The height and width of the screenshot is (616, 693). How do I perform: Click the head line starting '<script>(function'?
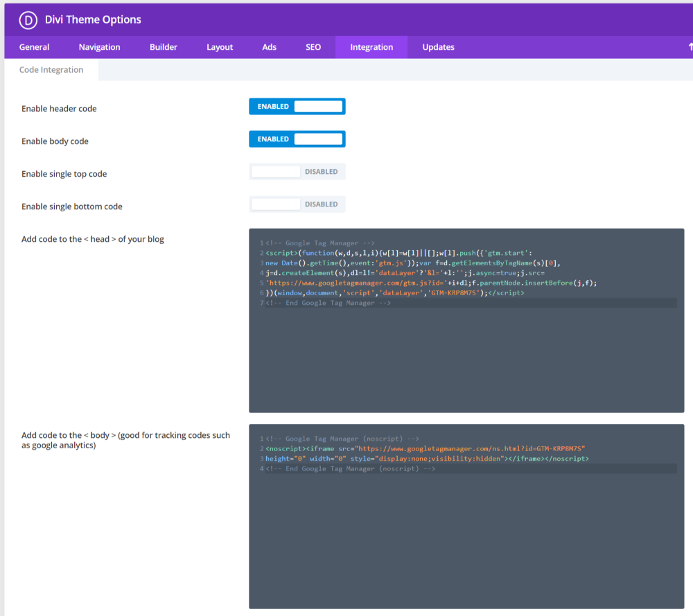click(x=398, y=253)
